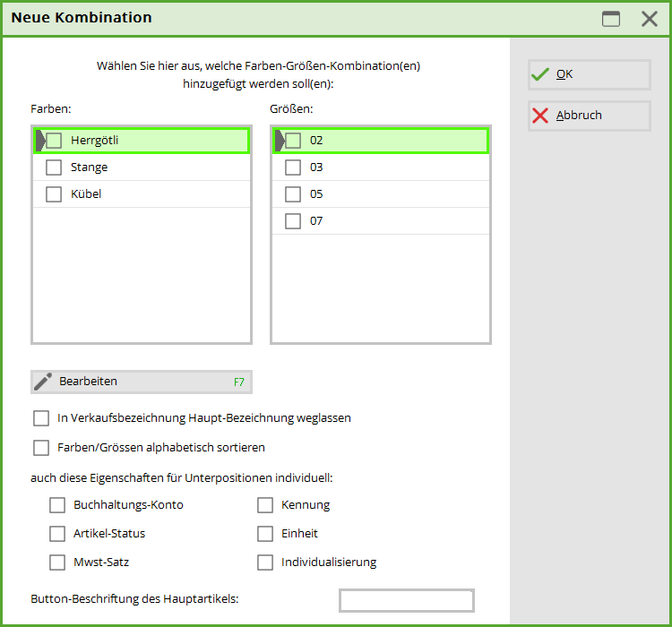Screen dimensions: 672x627
Task: Tick the Mwst-Satz checkbox
Action: pos(57,563)
